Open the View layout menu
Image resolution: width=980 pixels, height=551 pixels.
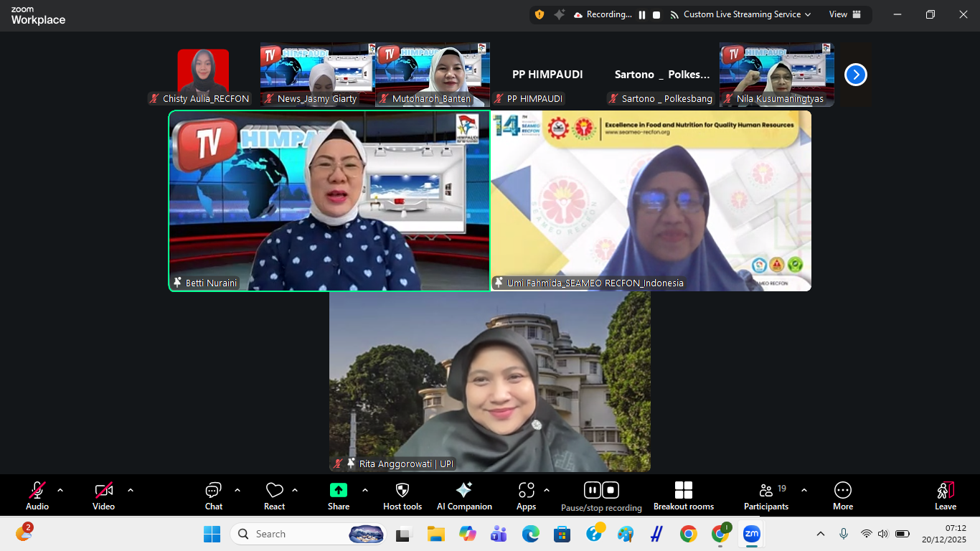(x=844, y=14)
